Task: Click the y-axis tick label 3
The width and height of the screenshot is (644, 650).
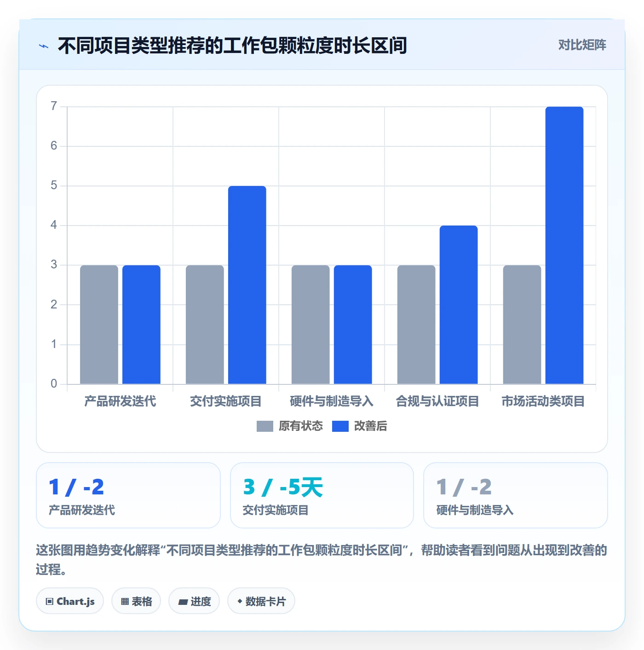Action: click(54, 265)
